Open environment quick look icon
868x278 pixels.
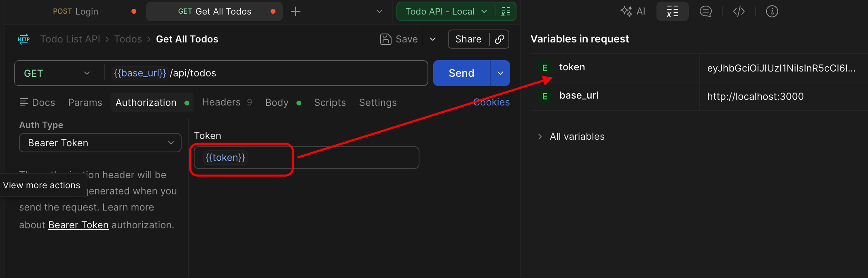pyautogui.click(x=506, y=11)
